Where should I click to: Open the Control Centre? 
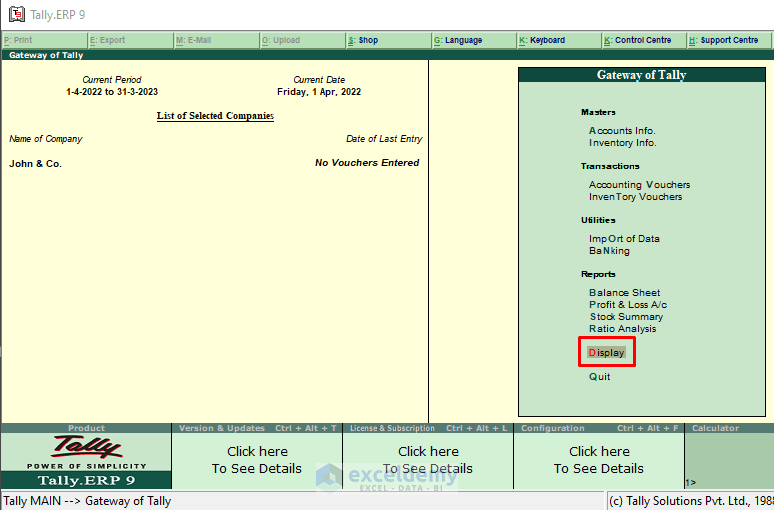[645, 40]
